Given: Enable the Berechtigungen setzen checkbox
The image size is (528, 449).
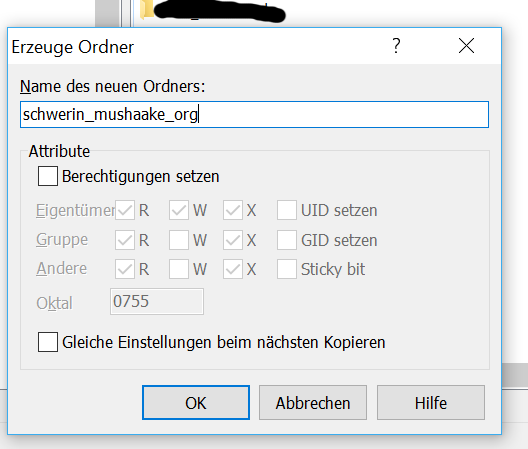Looking at the screenshot, I should (x=48, y=176).
